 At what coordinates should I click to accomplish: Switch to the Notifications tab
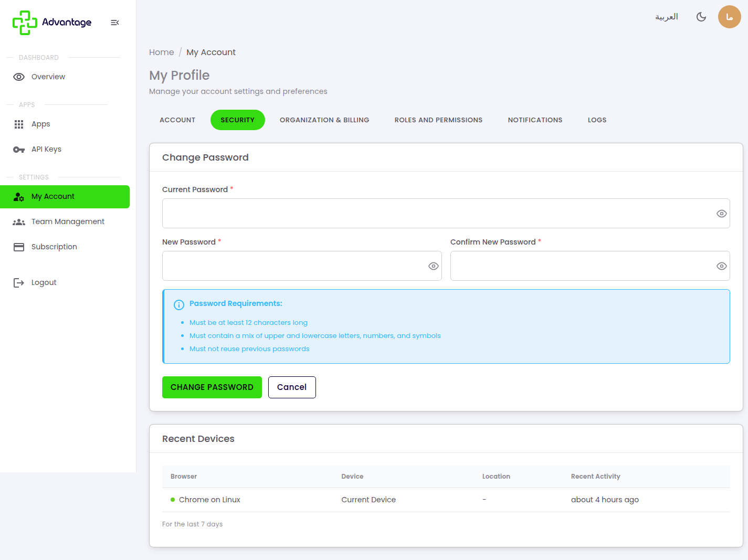(x=535, y=120)
